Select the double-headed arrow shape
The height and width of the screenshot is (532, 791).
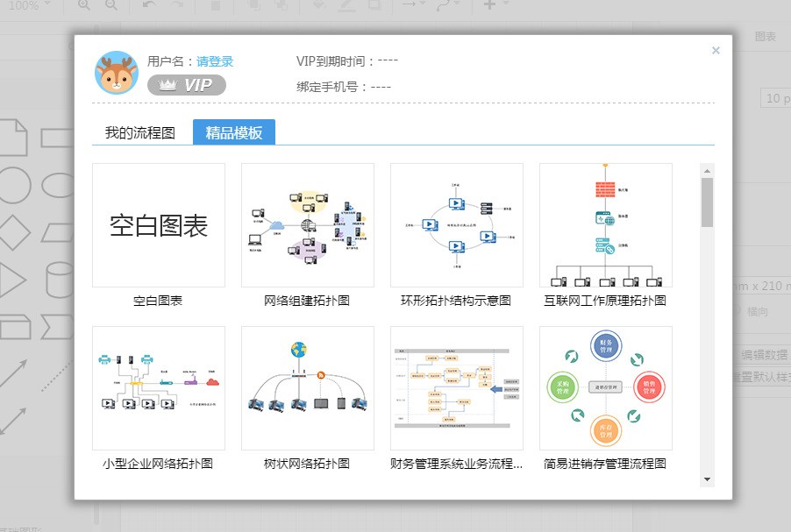coord(13,421)
